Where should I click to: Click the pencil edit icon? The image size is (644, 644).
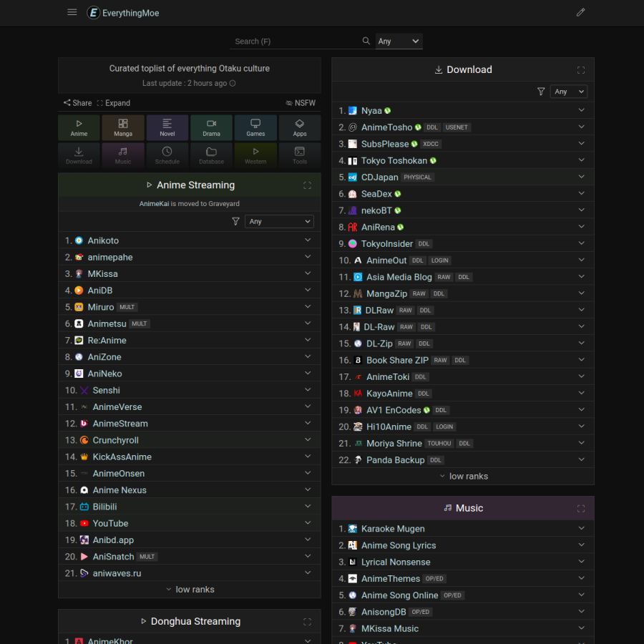pyautogui.click(x=580, y=12)
